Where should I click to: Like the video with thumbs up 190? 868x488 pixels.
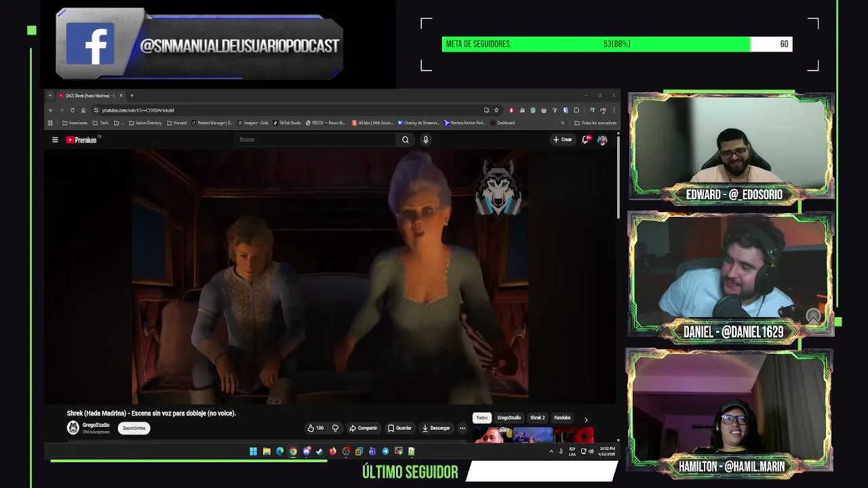click(315, 428)
